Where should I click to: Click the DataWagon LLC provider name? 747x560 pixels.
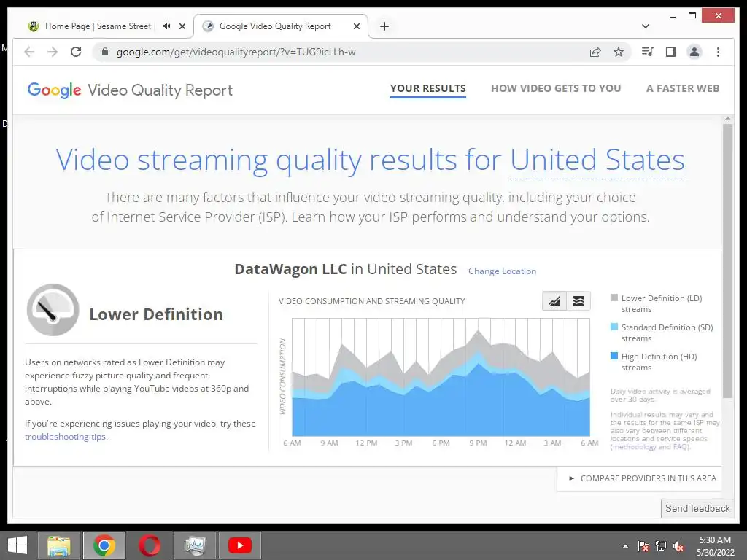click(x=290, y=269)
